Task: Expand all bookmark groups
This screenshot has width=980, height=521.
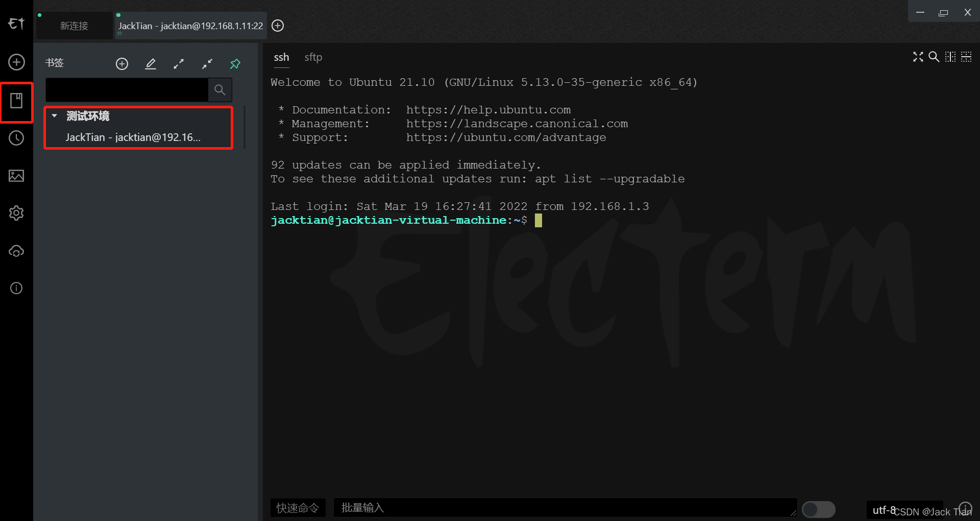Action: tap(179, 64)
